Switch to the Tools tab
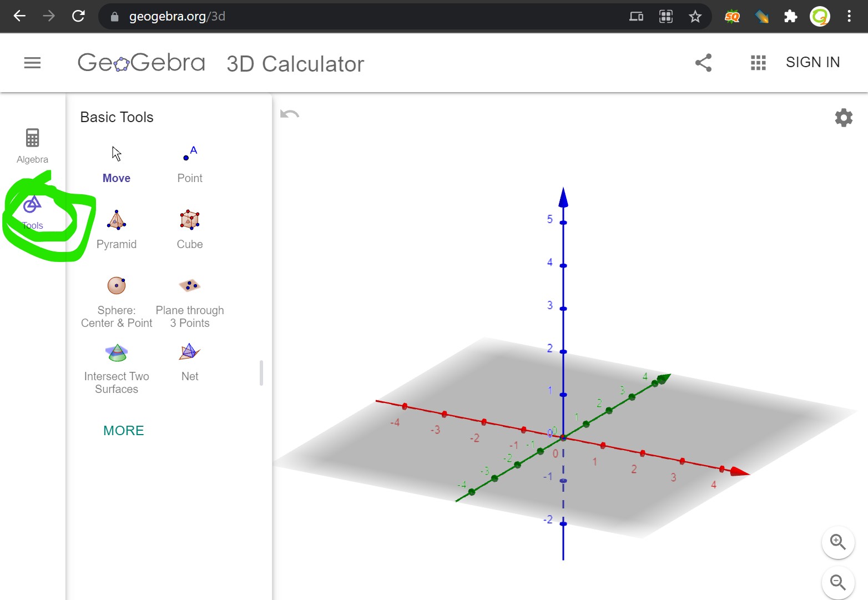Image resolution: width=868 pixels, height=600 pixels. tap(33, 213)
